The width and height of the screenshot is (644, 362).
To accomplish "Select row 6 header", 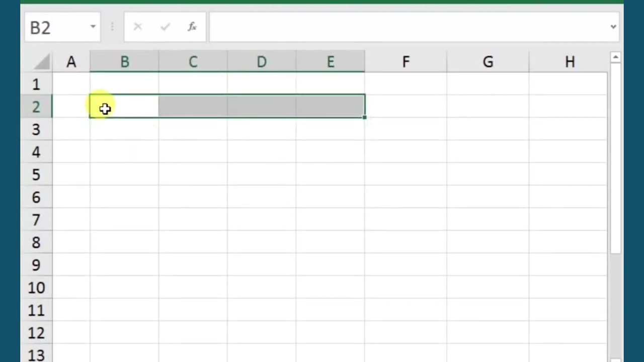I will coord(36,197).
